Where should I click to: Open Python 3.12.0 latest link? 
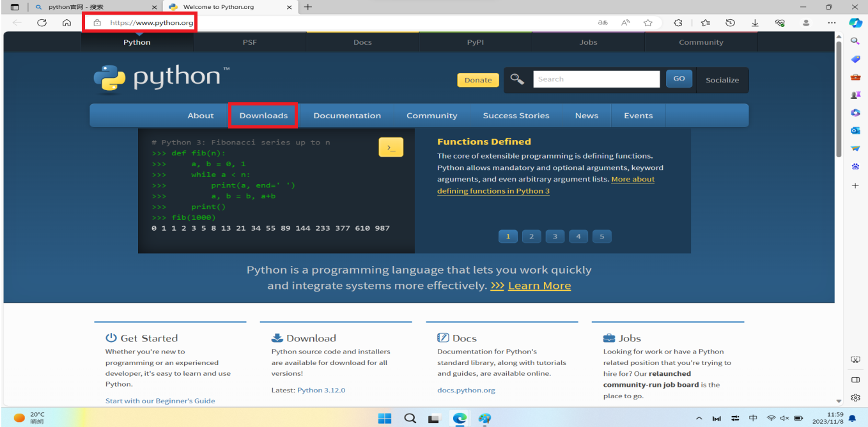[321, 390]
